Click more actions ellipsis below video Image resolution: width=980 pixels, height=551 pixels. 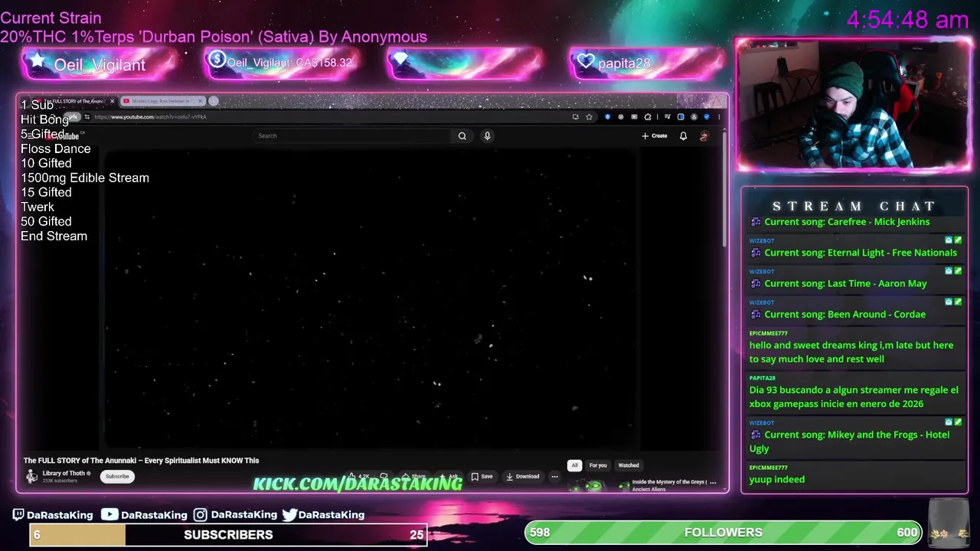click(554, 476)
